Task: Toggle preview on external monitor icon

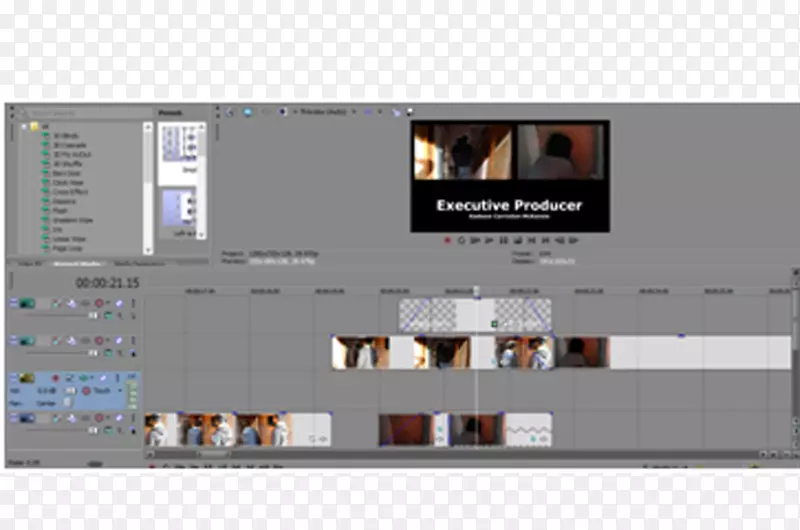Action: pyautogui.click(x=248, y=112)
